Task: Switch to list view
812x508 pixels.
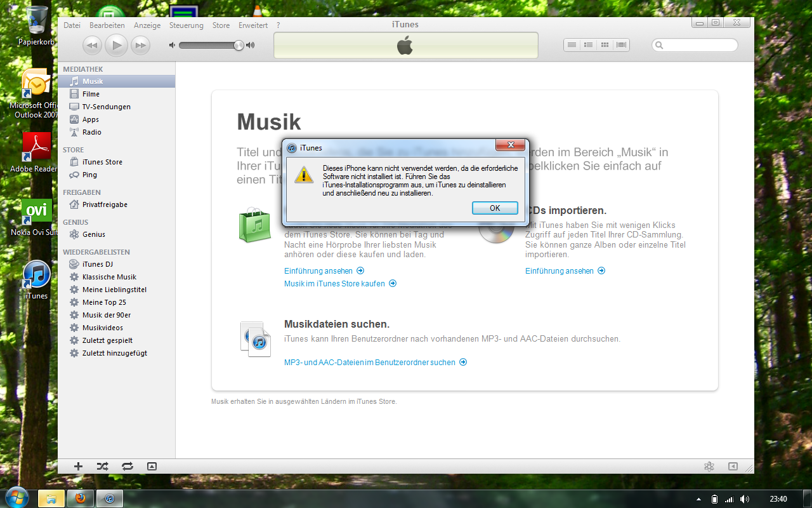Action: tap(572, 44)
